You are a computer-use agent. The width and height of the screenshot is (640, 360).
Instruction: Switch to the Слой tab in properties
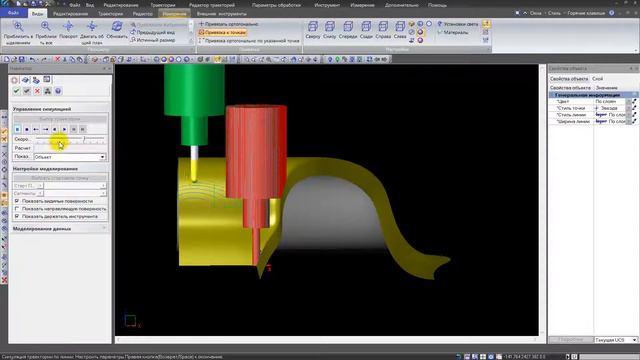[x=598, y=79]
